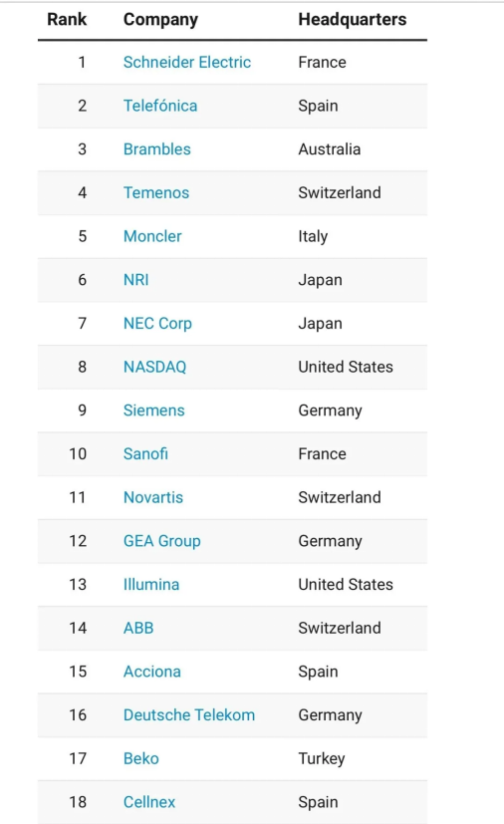Click the Brambles company link

pos(157,149)
